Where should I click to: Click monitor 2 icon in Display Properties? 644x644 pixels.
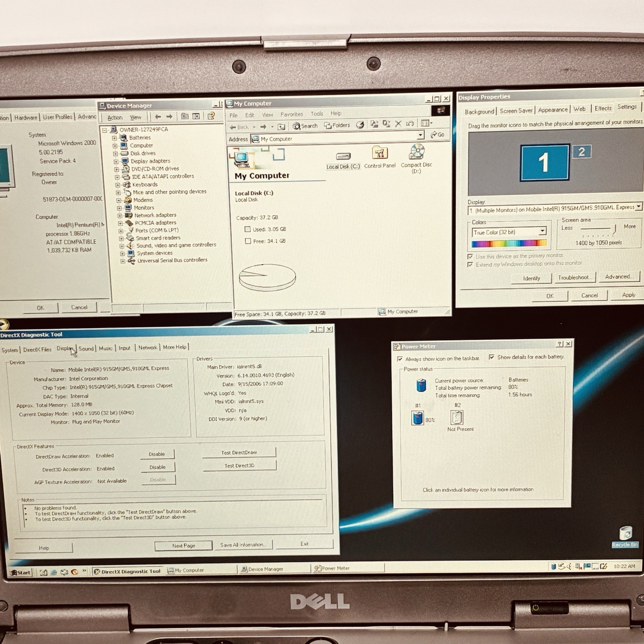[x=582, y=152]
